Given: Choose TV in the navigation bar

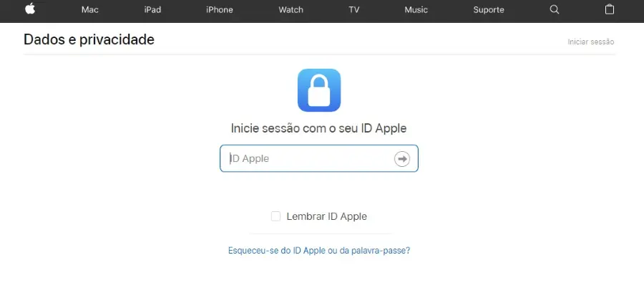Looking at the screenshot, I should pos(354,10).
